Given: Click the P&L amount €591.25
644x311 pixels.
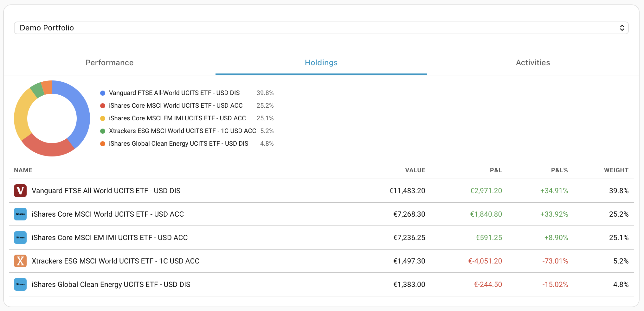Looking at the screenshot, I should pyautogui.click(x=489, y=238).
